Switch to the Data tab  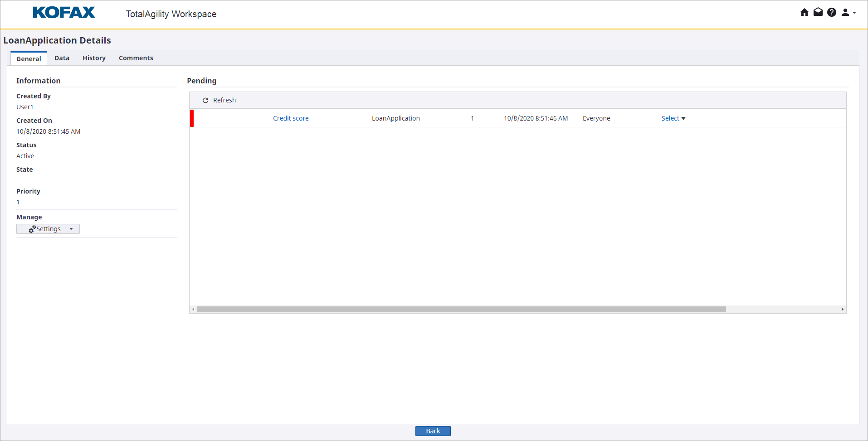[x=62, y=58]
